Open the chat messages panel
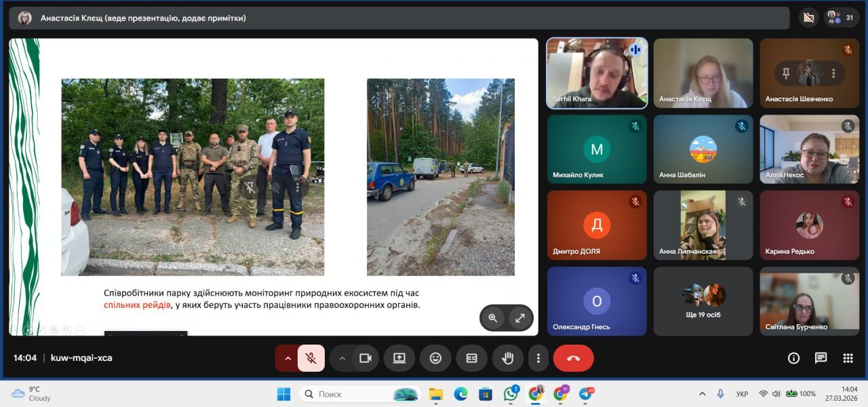Image resolution: width=868 pixels, height=407 pixels. click(x=821, y=358)
